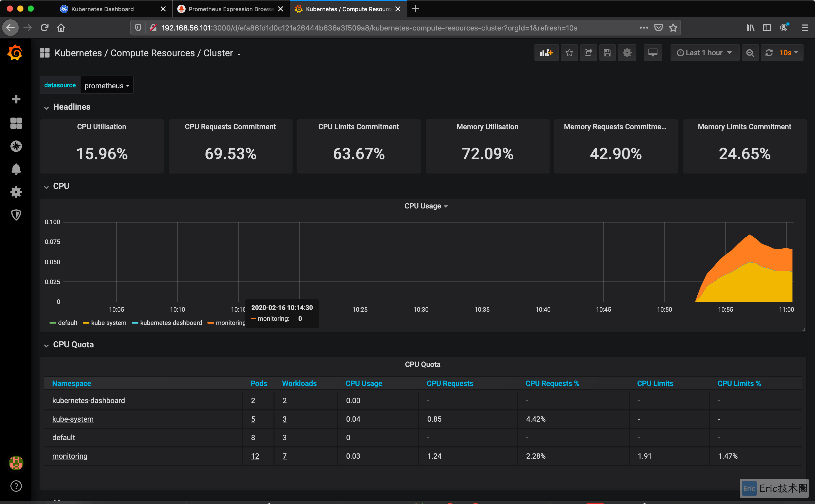This screenshot has width=815, height=504.
Task: Click the browser address bar URL
Action: [x=369, y=28]
